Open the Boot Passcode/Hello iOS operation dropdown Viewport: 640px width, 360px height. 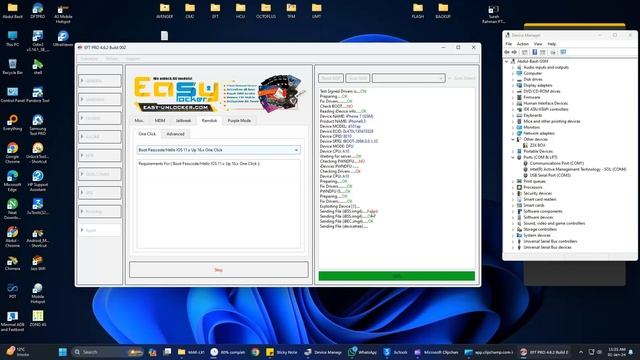(x=218, y=150)
